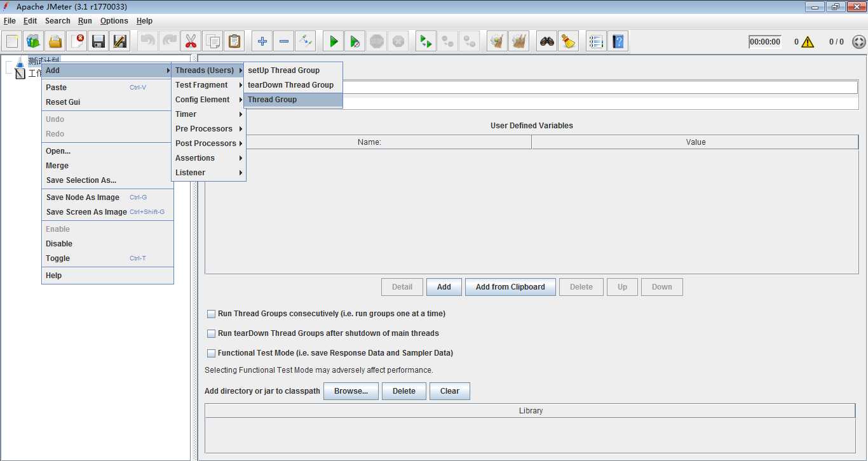This screenshot has height=461, width=868.
Task: Click the Save As pencil-disk toolbar icon
Action: [x=120, y=41]
